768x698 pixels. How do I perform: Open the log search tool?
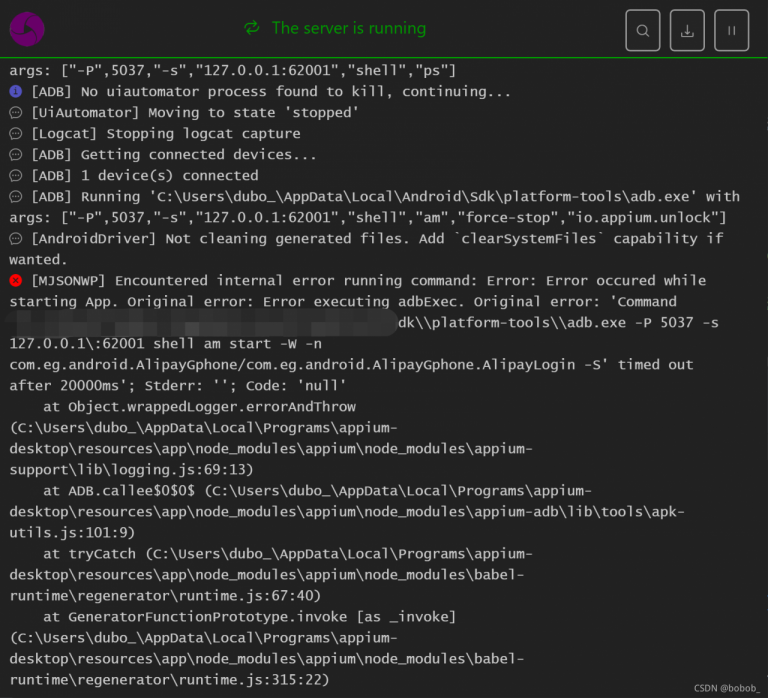(643, 30)
